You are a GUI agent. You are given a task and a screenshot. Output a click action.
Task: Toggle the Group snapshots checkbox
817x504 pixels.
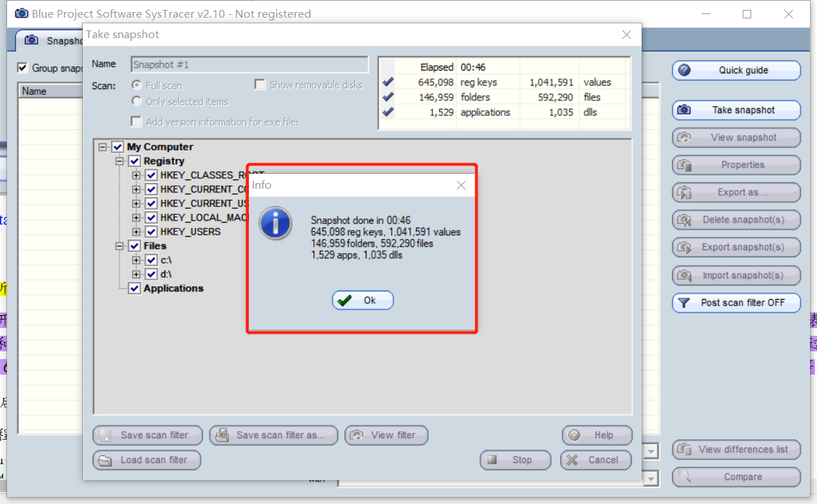[x=23, y=68]
